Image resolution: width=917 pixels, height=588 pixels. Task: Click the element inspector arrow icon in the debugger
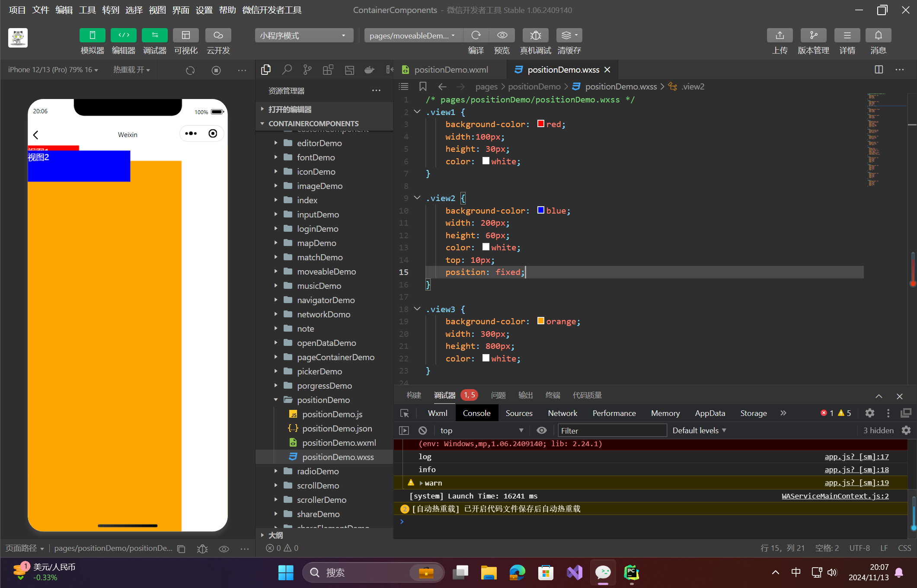click(x=405, y=413)
